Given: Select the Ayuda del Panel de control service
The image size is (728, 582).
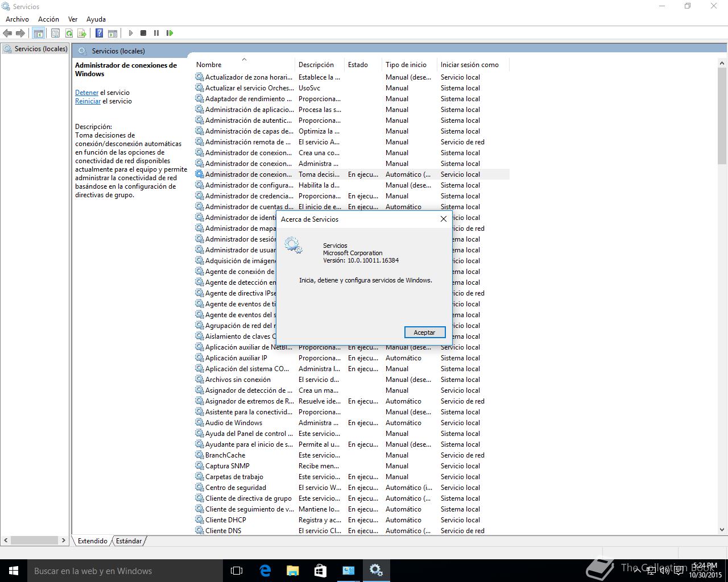Looking at the screenshot, I should 351,434.
